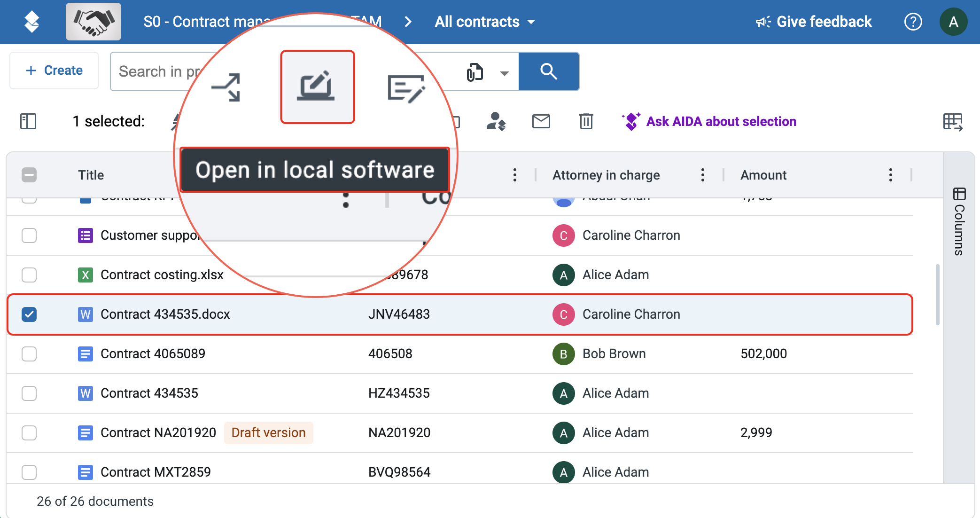Click the Create button
Image resolution: width=980 pixels, height=518 pixels.
(54, 71)
